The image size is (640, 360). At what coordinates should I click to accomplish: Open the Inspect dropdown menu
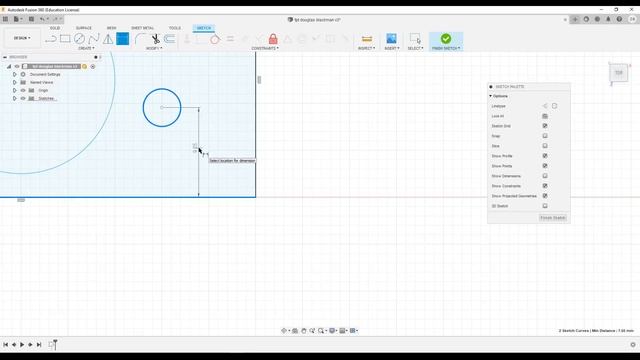pos(367,48)
